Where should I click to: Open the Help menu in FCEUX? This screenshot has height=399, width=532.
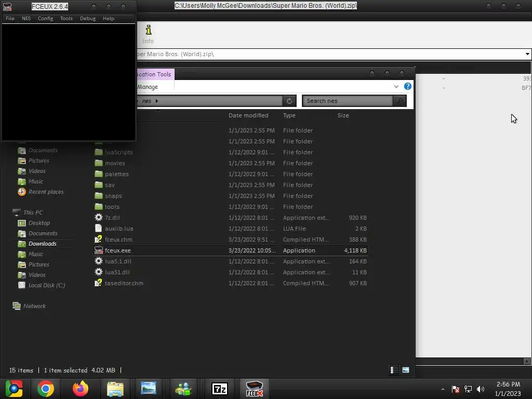[109, 18]
